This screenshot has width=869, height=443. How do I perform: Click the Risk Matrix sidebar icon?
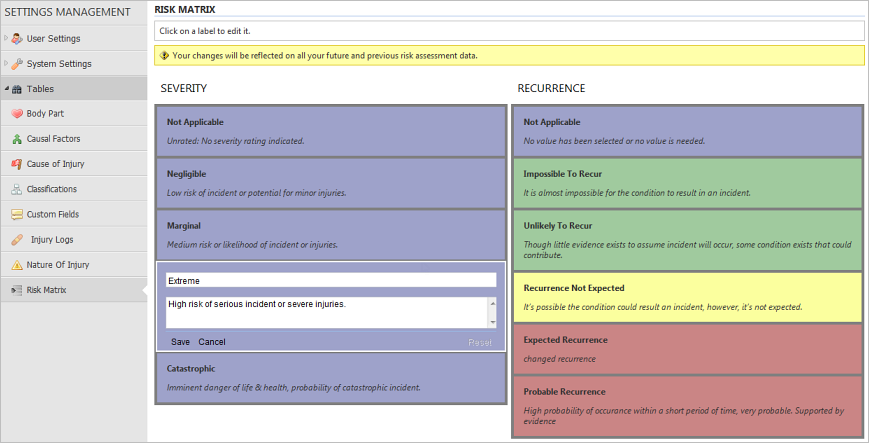pyautogui.click(x=17, y=290)
